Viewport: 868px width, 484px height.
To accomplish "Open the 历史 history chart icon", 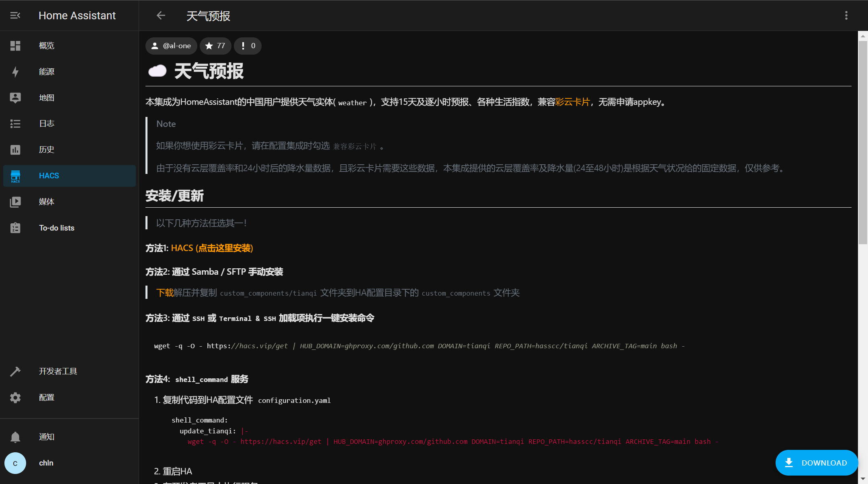I will pos(15,150).
